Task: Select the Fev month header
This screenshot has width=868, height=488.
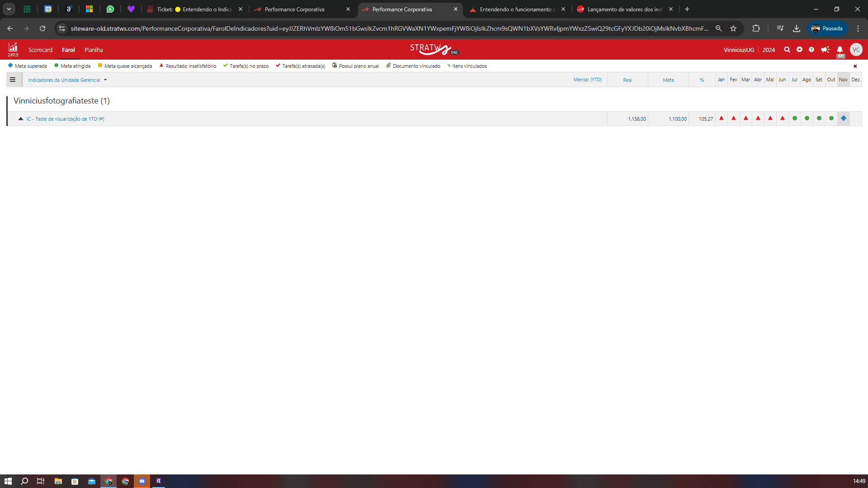Action: [733, 80]
